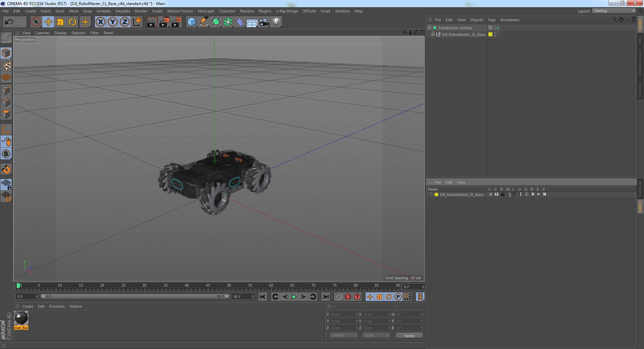Toggle the Y axis lock
644x349 pixels.
tap(113, 22)
